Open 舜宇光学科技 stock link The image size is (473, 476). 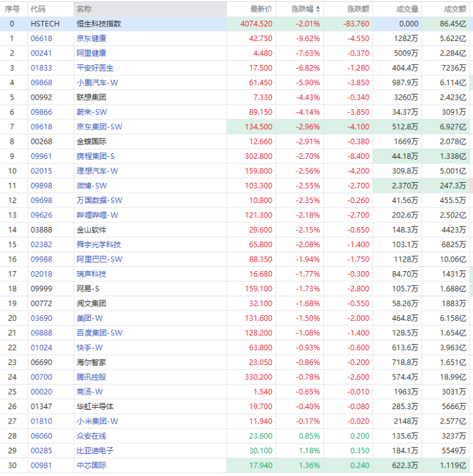[x=98, y=245]
